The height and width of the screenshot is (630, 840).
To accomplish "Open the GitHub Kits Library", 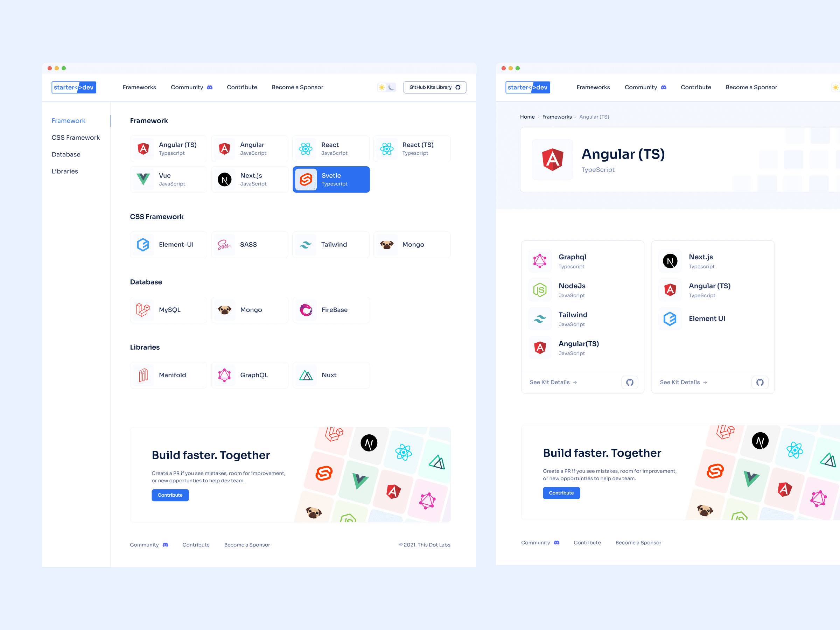I will click(435, 87).
